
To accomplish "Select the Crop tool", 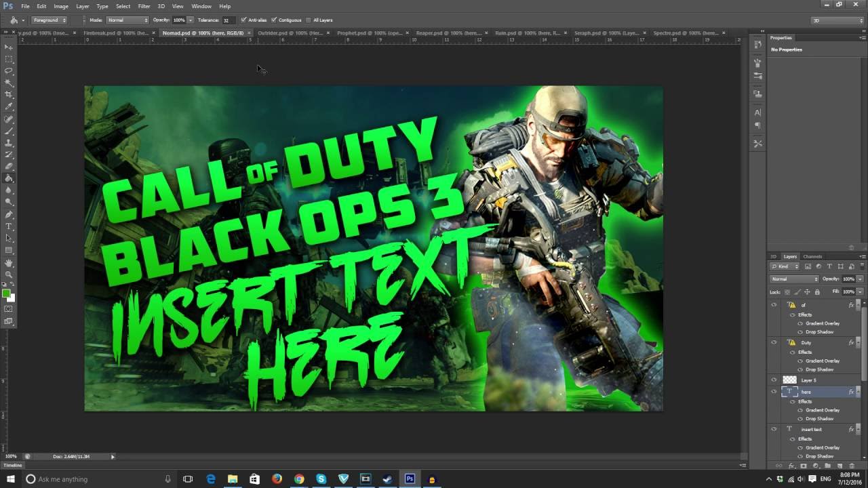I will point(9,94).
